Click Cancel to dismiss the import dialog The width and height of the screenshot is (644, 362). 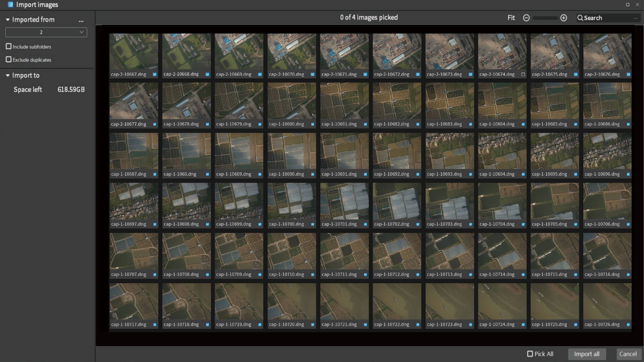click(629, 354)
